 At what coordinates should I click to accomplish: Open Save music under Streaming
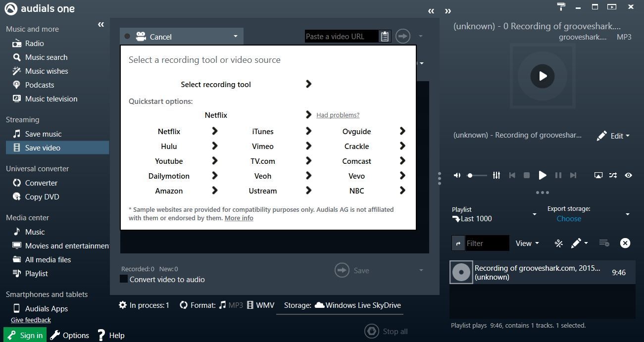(x=43, y=134)
